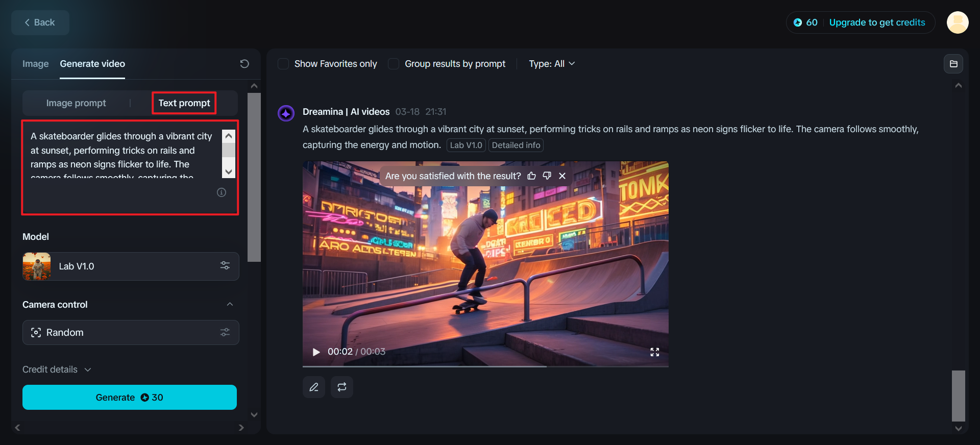The image size is (980, 445).
Task: Click the left panel horizontal scroll right arrow
Action: point(241,428)
